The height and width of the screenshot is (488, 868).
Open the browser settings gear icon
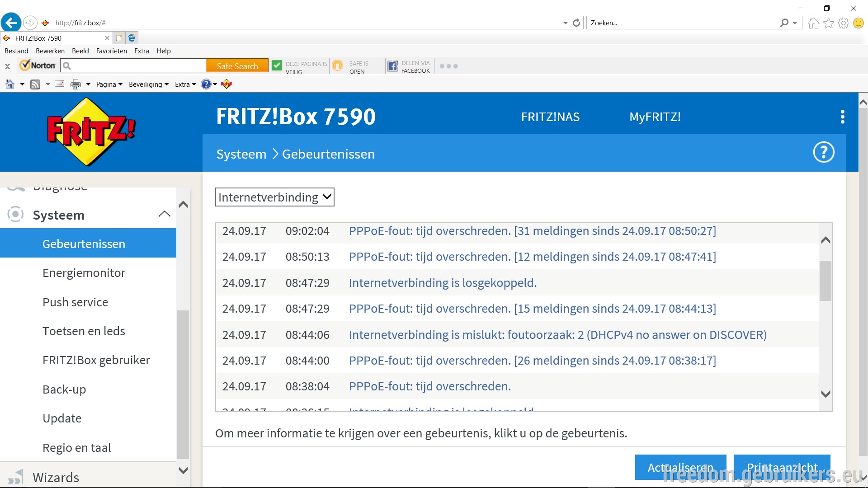[x=843, y=23]
